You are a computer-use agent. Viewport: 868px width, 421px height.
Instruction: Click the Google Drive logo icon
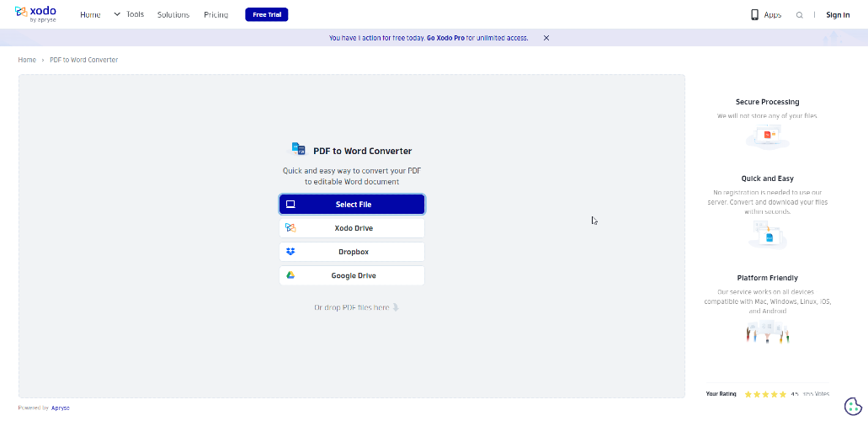tap(290, 275)
